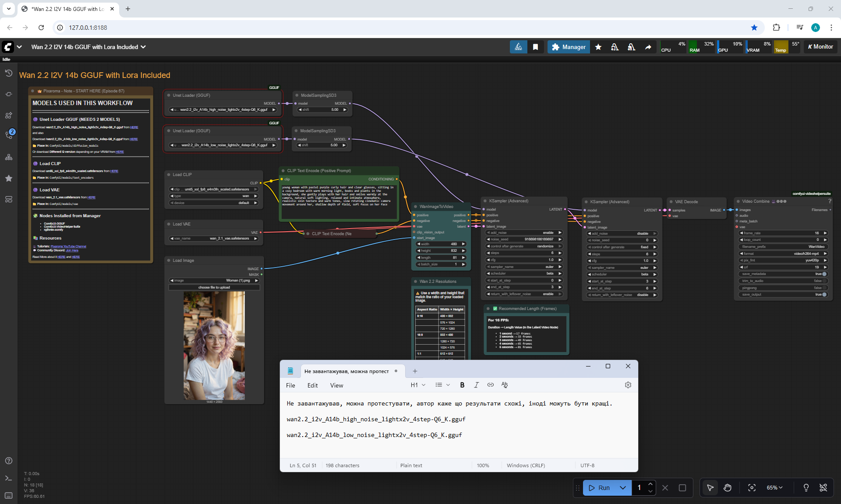Toggle the save_output switch

pos(824,295)
